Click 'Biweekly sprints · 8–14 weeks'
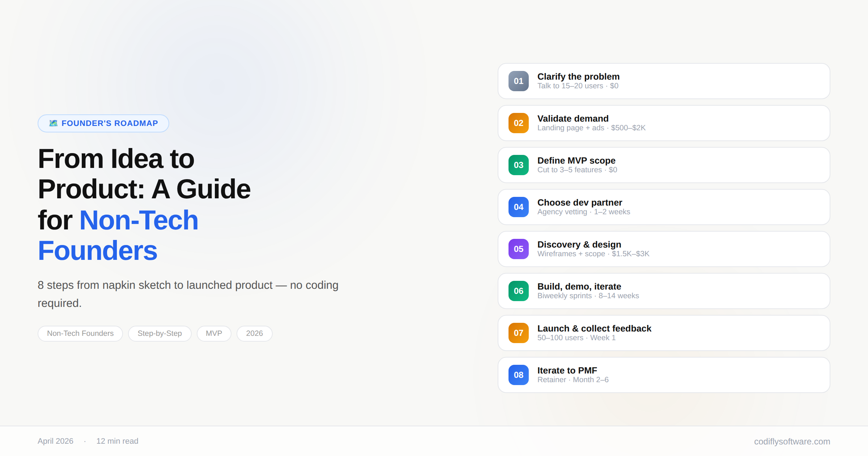 pos(588,296)
